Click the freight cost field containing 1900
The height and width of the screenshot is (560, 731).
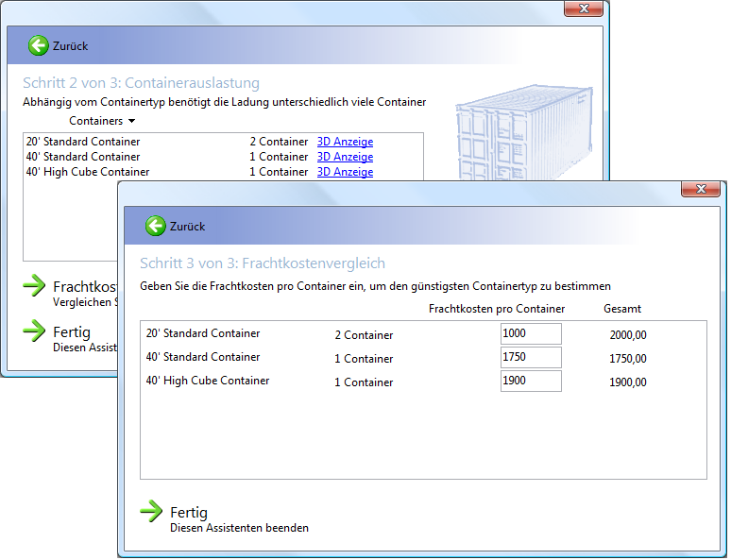pos(531,381)
